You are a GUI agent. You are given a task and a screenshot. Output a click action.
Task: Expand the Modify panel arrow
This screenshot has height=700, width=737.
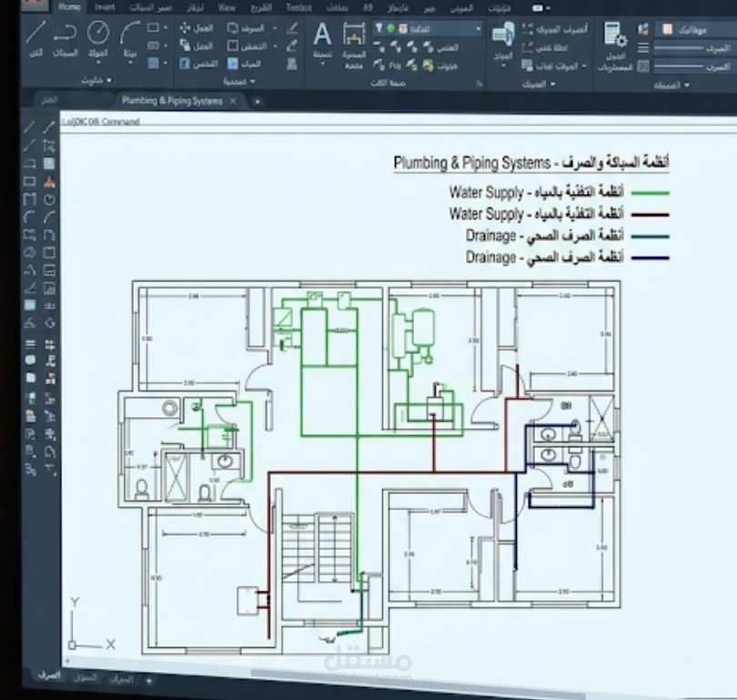click(x=252, y=82)
